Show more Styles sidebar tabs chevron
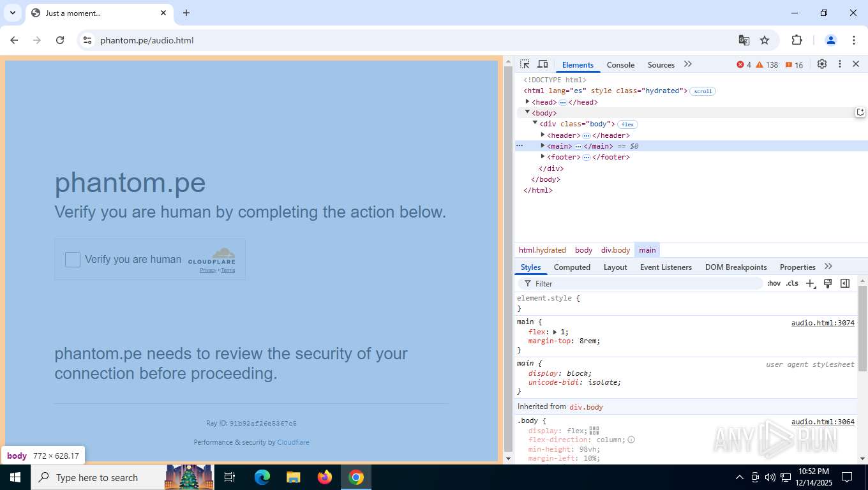Screen dimensions: 868x490 (828, 267)
